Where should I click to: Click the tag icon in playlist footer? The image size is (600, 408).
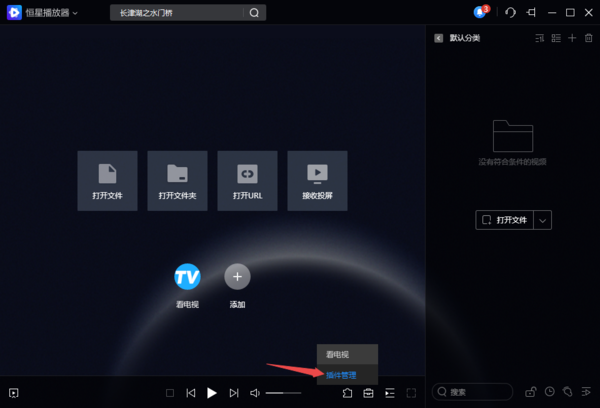(568, 392)
